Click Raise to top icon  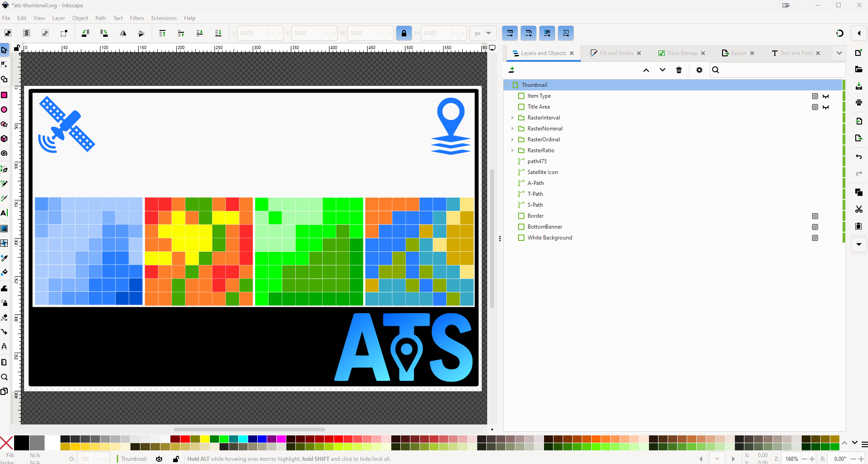pos(162,33)
